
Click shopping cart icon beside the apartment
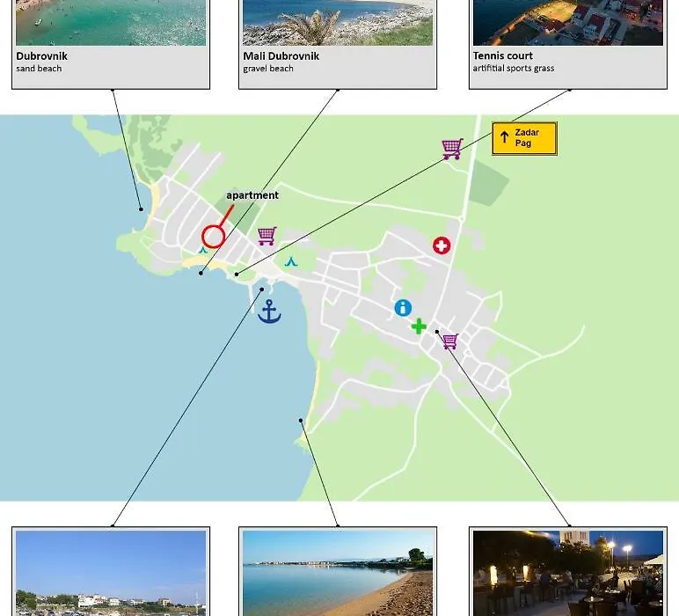[x=266, y=236]
